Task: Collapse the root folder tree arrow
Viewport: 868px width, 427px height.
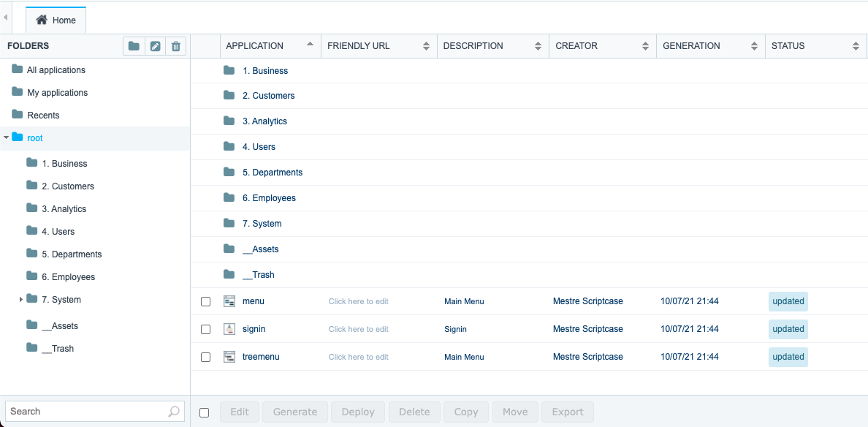Action: tap(6, 137)
